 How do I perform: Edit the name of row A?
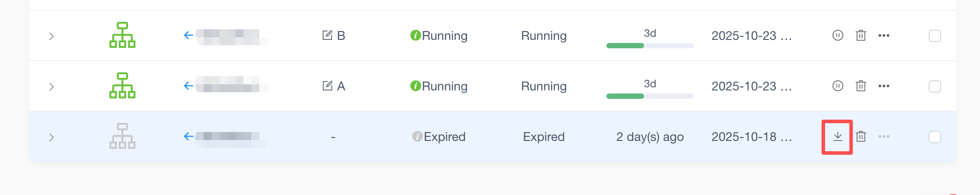point(327,86)
